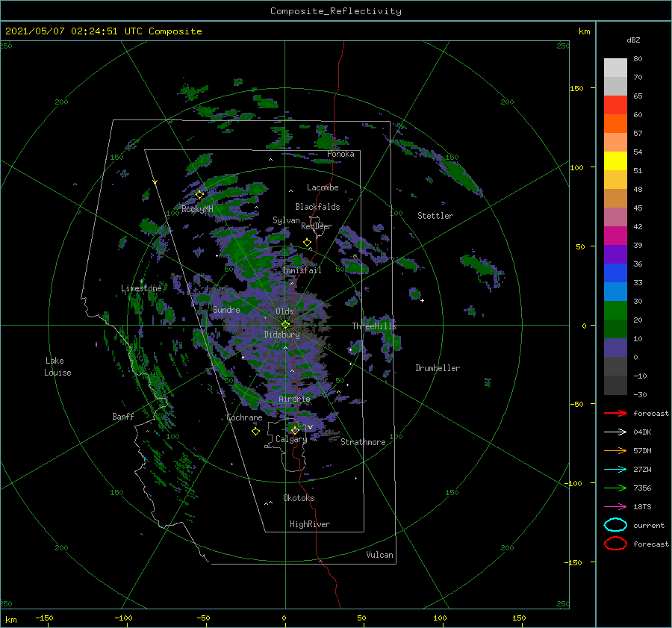Click the Olds town label
Screen dimensions: 672x628
tap(284, 311)
